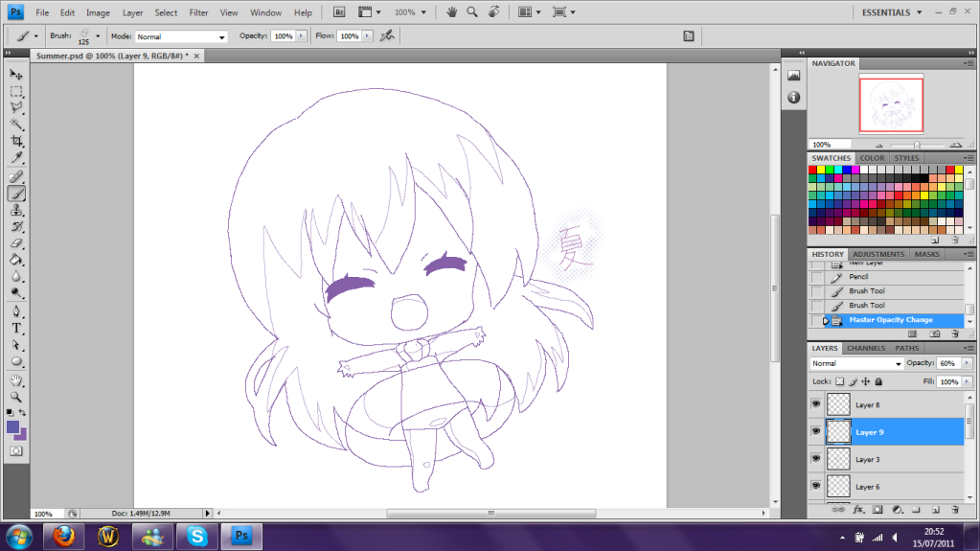Screen dimensions: 980x551
Task: Select the Magic Wand tool
Action: click(16, 124)
